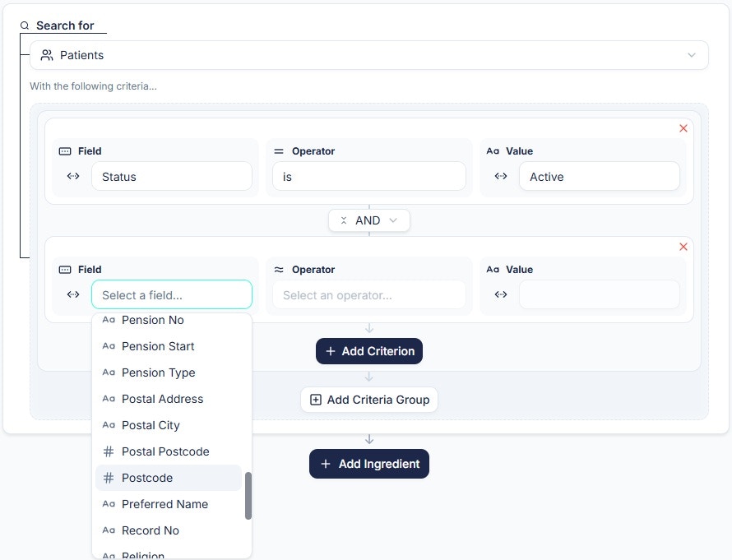Click the search magnifier beside Search for
732x560 pixels.
click(x=24, y=25)
